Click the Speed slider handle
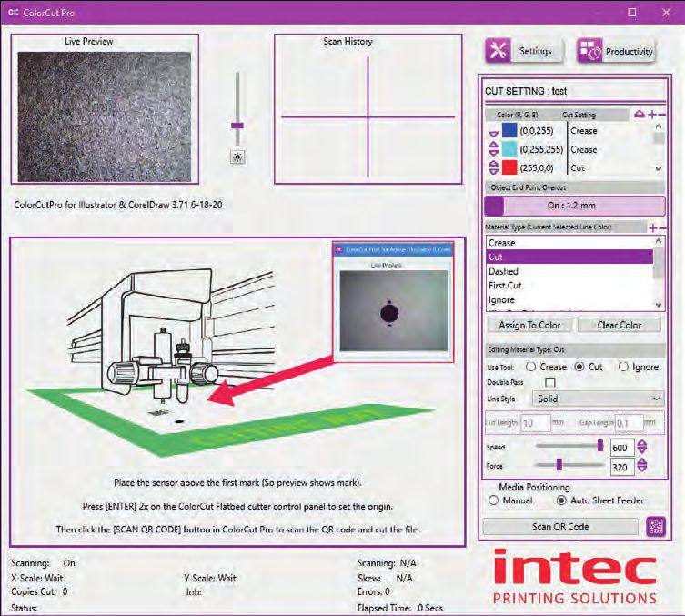The image size is (685, 616). (600, 446)
